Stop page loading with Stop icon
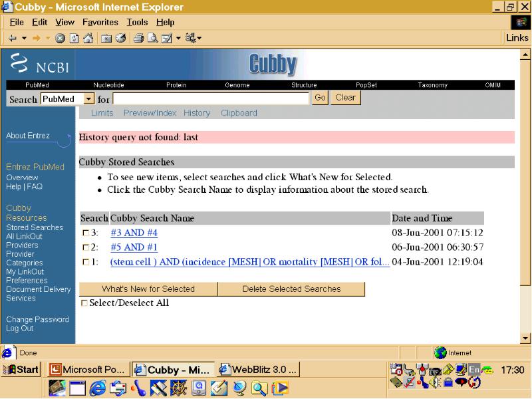Image resolution: width=532 pixels, height=399 pixels. click(60, 39)
